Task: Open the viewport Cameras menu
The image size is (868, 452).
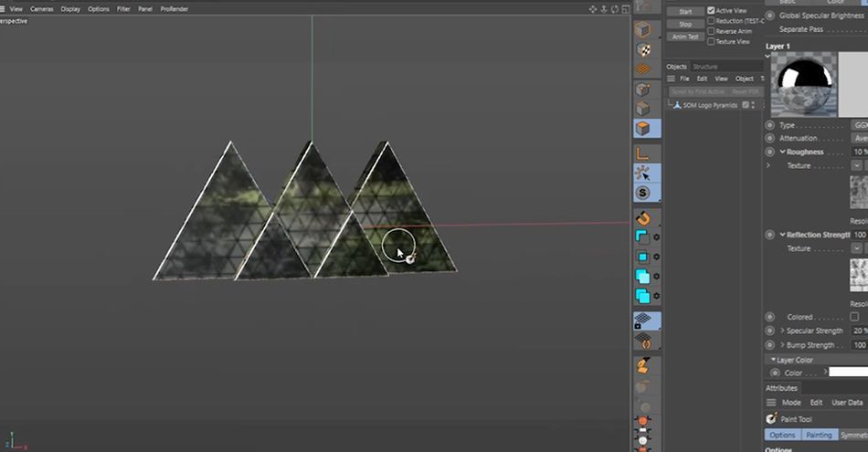Action: 41,9
